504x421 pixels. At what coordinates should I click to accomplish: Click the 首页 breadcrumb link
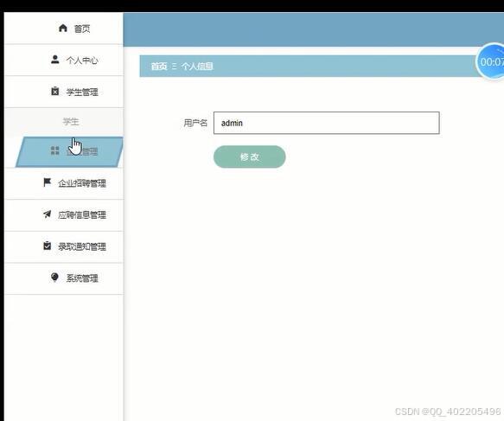[159, 67]
